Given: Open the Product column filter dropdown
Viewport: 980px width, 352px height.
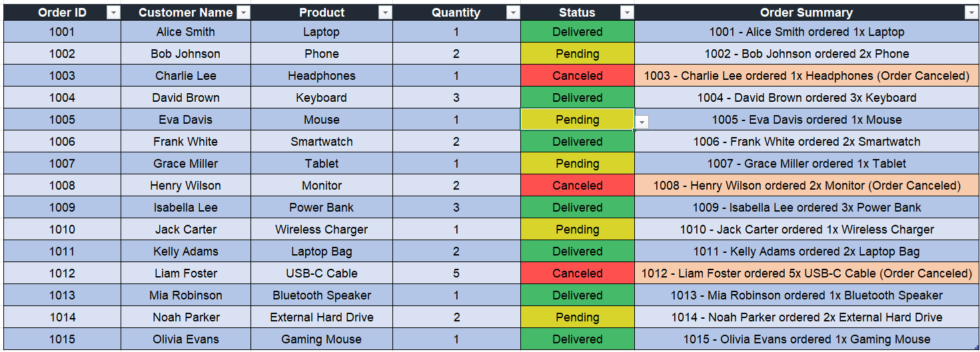Looking at the screenshot, I should coord(385,13).
